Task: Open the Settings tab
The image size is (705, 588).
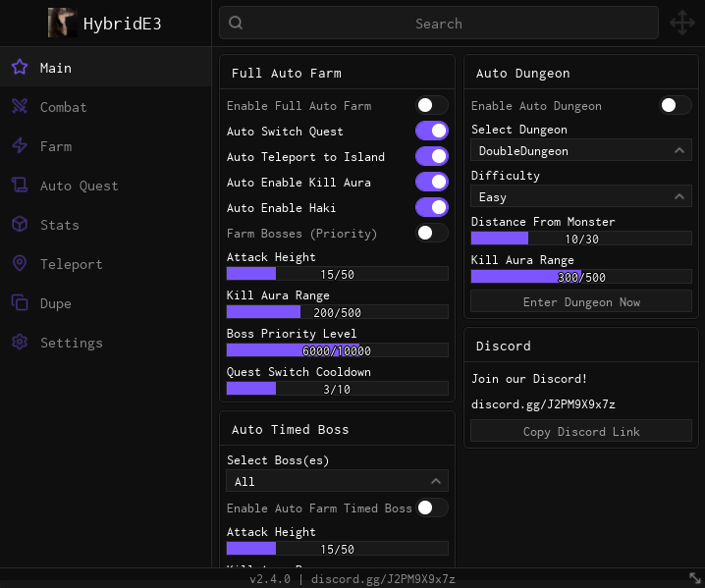Action: tap(106, 343)
